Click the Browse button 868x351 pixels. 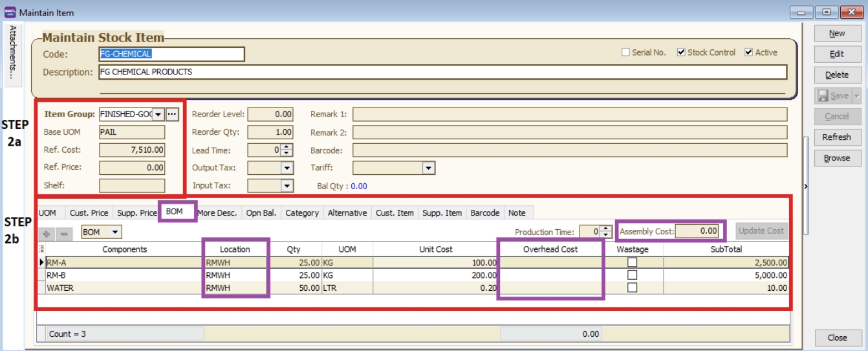tap(837, 158)
